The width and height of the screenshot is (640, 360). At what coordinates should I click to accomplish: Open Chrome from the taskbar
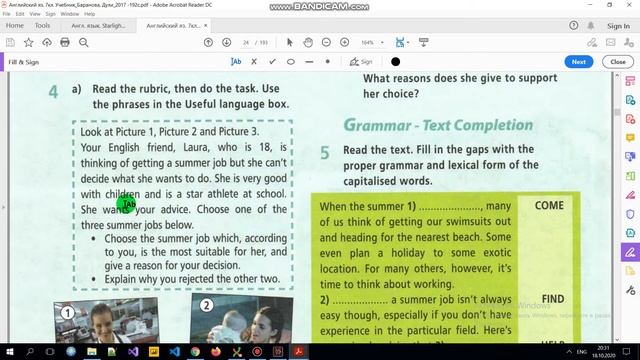(x=195, y=351)
